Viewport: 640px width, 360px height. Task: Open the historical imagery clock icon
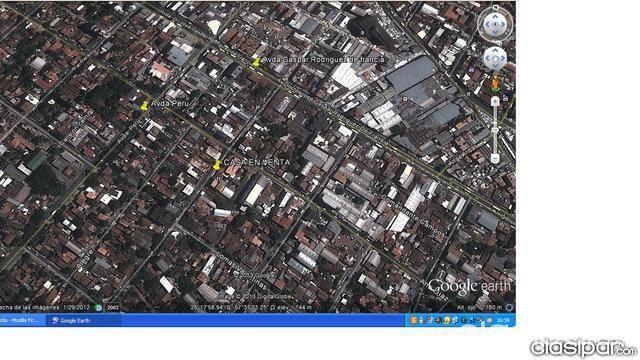(98, 307)
